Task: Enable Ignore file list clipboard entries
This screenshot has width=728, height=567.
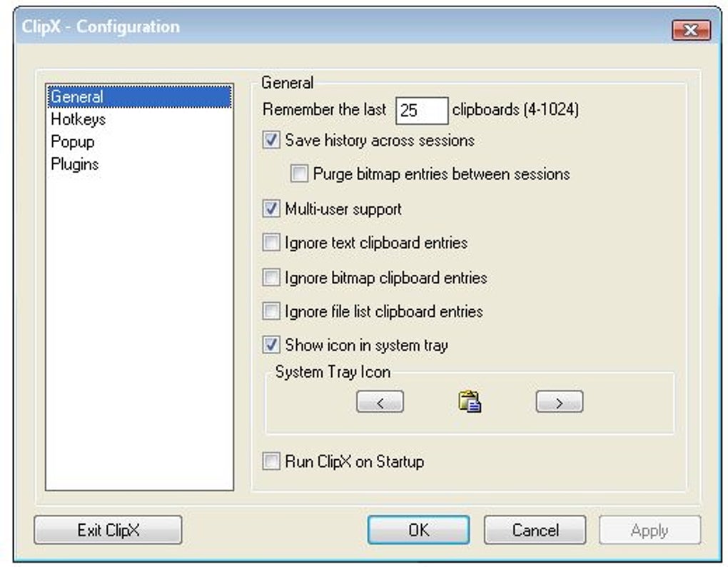Action: (x=271, y=312)
